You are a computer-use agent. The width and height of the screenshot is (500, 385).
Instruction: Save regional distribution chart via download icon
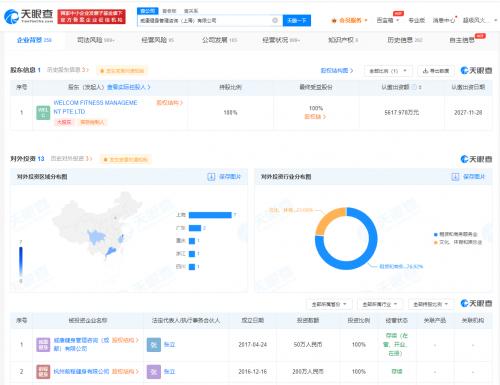point(211,177)
